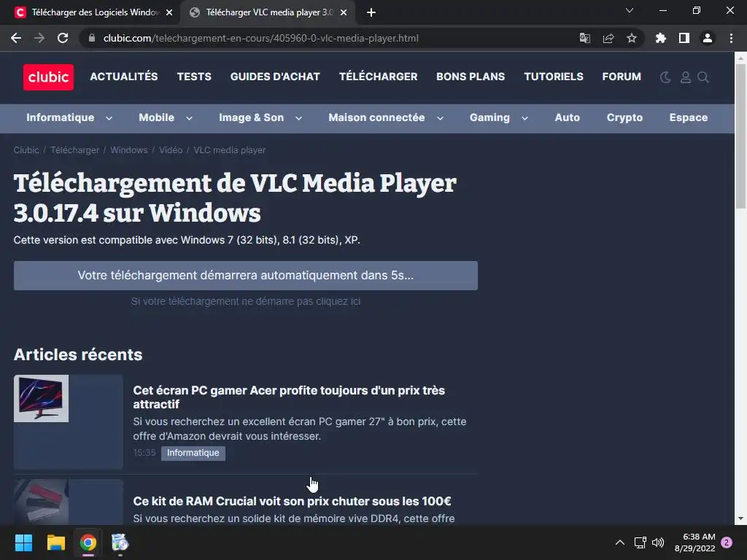747x560 pixels.
Task: Click the Clubic breadcrumb link
Action: click(x=26, y=150)
